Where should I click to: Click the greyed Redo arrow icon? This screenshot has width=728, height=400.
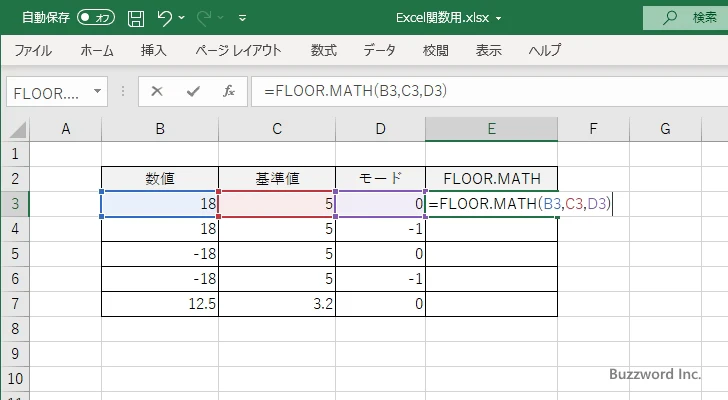[203, 18]
